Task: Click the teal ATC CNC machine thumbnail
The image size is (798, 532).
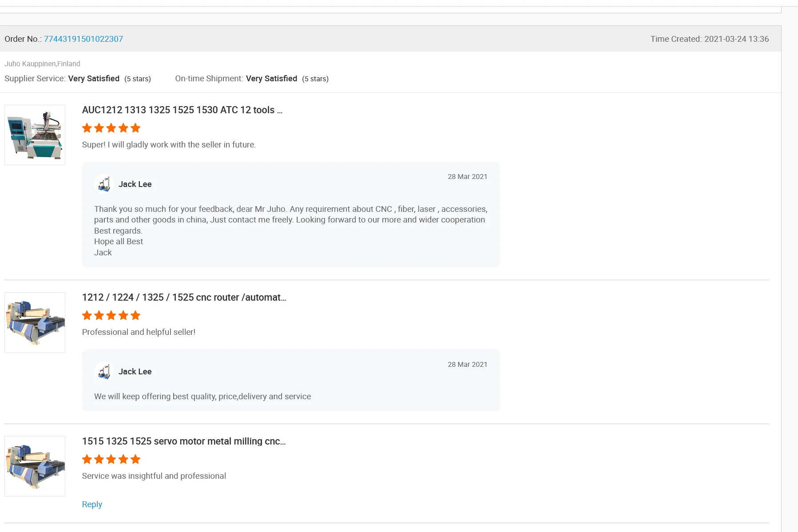Action: (x=35, y=135)
